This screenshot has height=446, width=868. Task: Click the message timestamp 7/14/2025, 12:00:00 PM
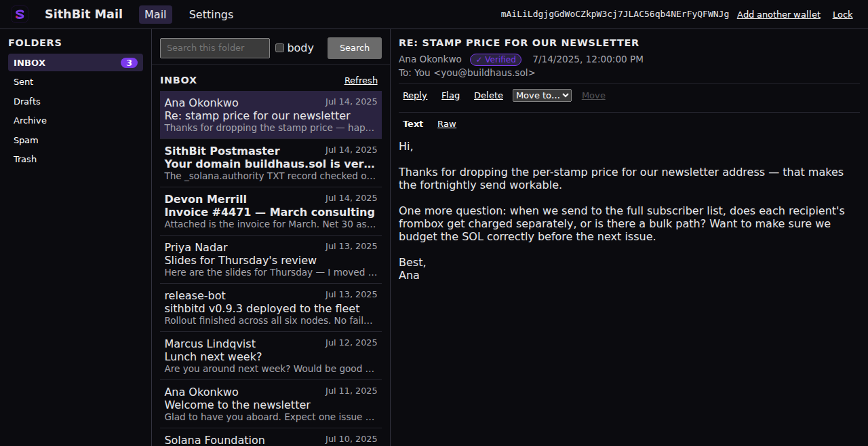pyautogui.click(x=588, y=60)
